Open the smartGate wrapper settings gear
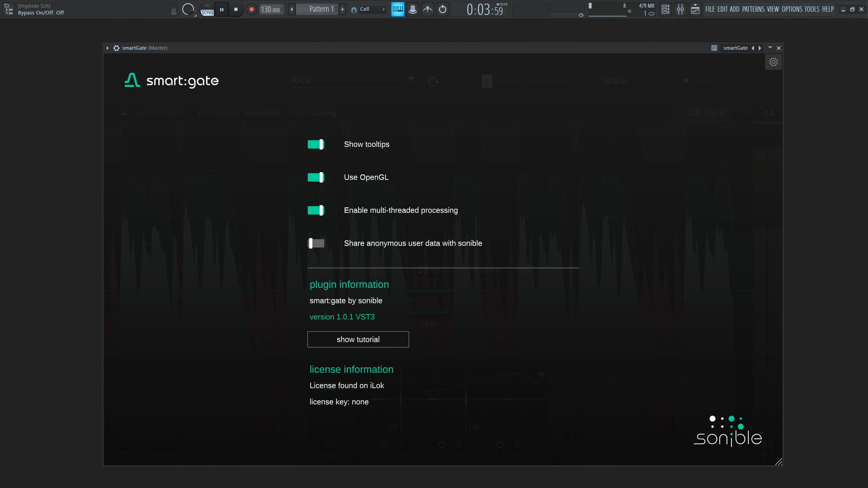This screenshot has width=868, height=488. tap(117, 48)
